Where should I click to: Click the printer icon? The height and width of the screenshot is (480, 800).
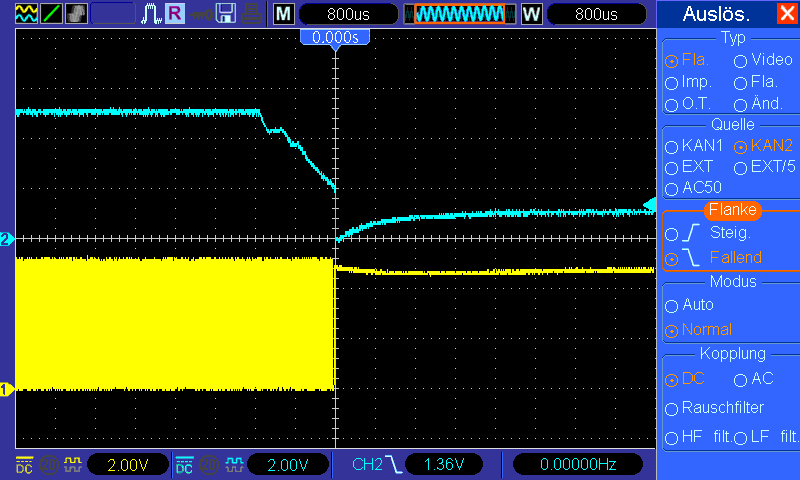pyautogui.click(x=251, y=14)
